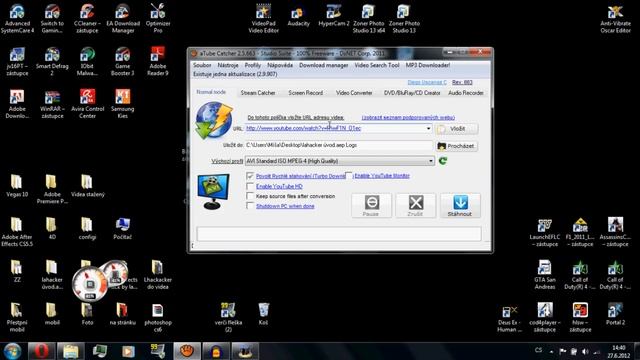Switch to Video Converter tab
Image resolution: width=640 pixels, height=360 pixels.
point(354,93)
